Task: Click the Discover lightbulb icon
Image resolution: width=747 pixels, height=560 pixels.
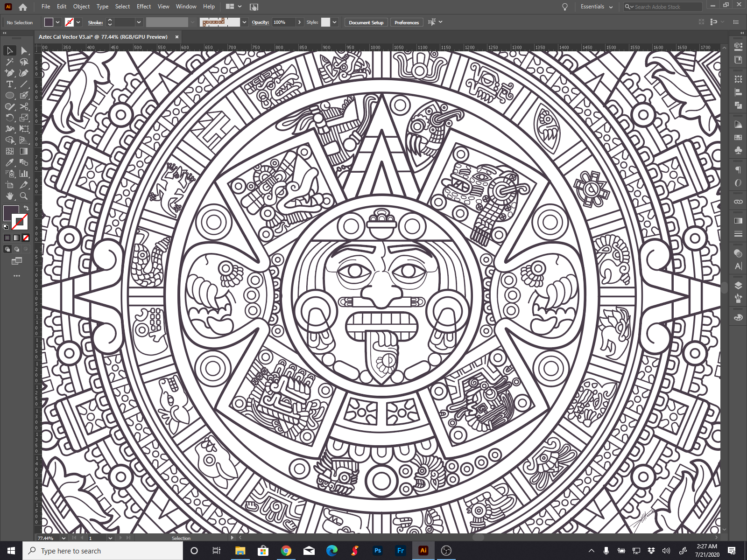Action: 565,7
